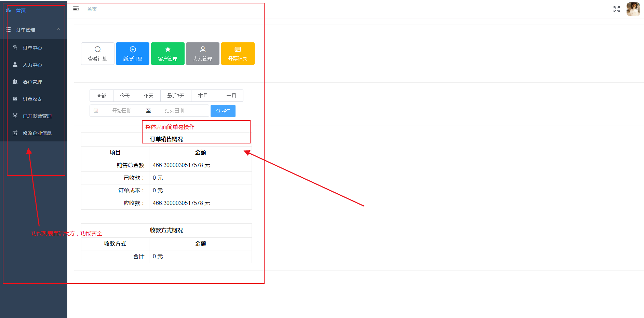Image resolution: width=644 pixels, height=318 pixels.
Task: Select 上一月 date filter
Action: coord(229,96)
